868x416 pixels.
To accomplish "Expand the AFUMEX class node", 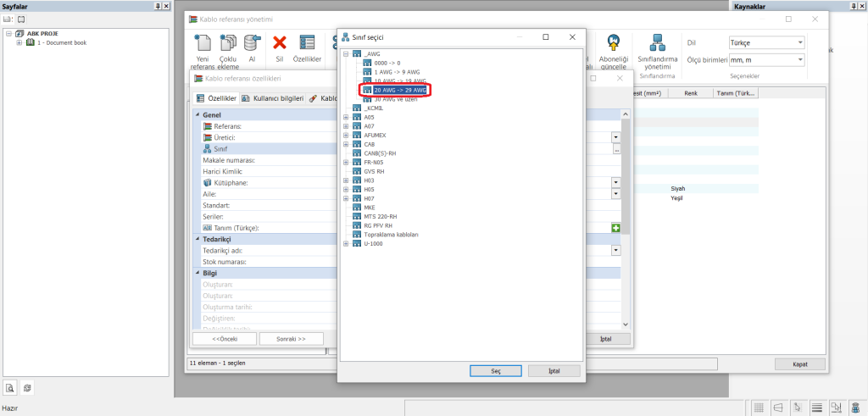I will click(x=346, y=136).
